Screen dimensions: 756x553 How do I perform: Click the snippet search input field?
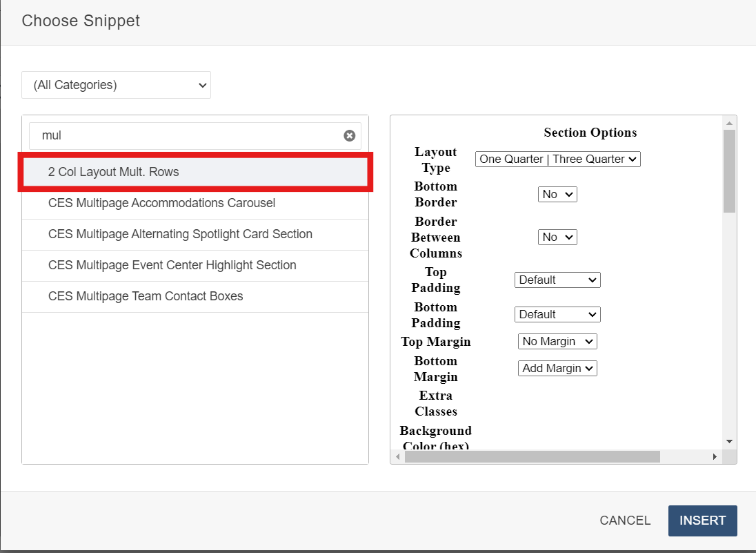(x=186, y=136)
